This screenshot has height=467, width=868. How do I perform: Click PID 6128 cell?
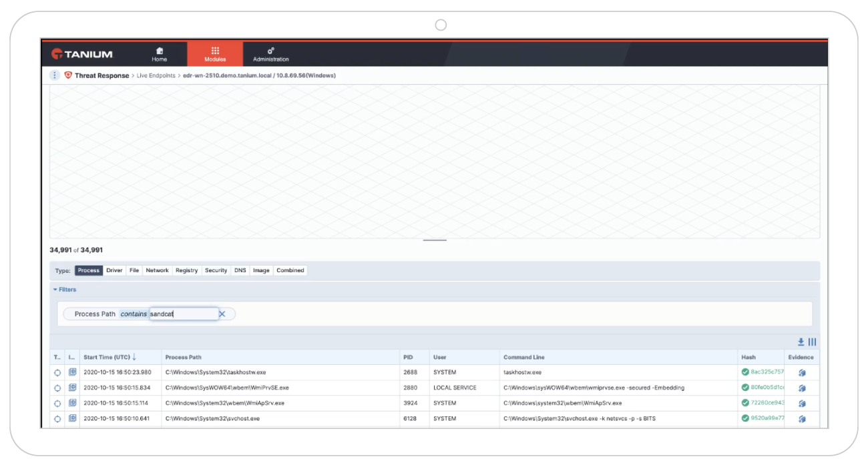pyautogui.click(x=414, y=419)
